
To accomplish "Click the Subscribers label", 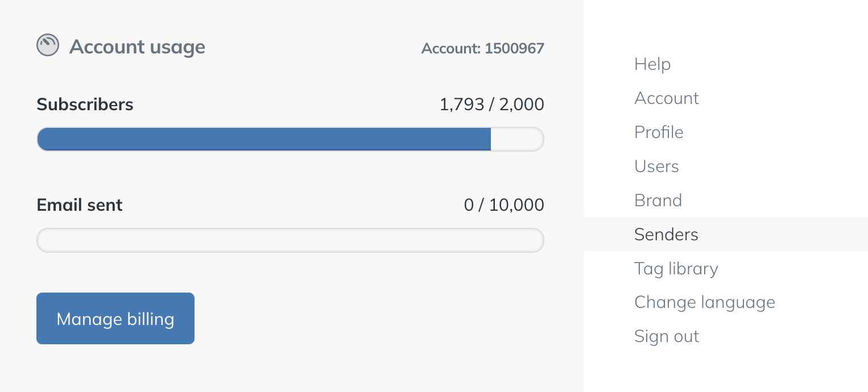I will click(85, 105).
